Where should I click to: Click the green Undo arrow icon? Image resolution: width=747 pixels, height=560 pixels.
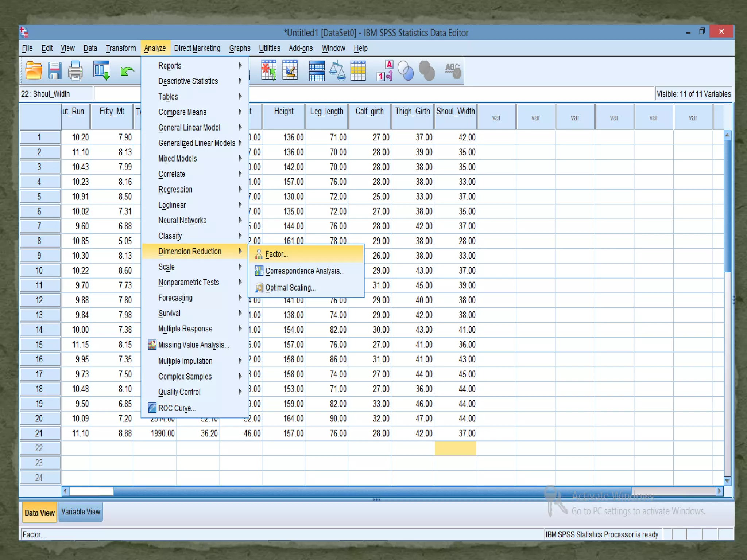click(127, 71)
